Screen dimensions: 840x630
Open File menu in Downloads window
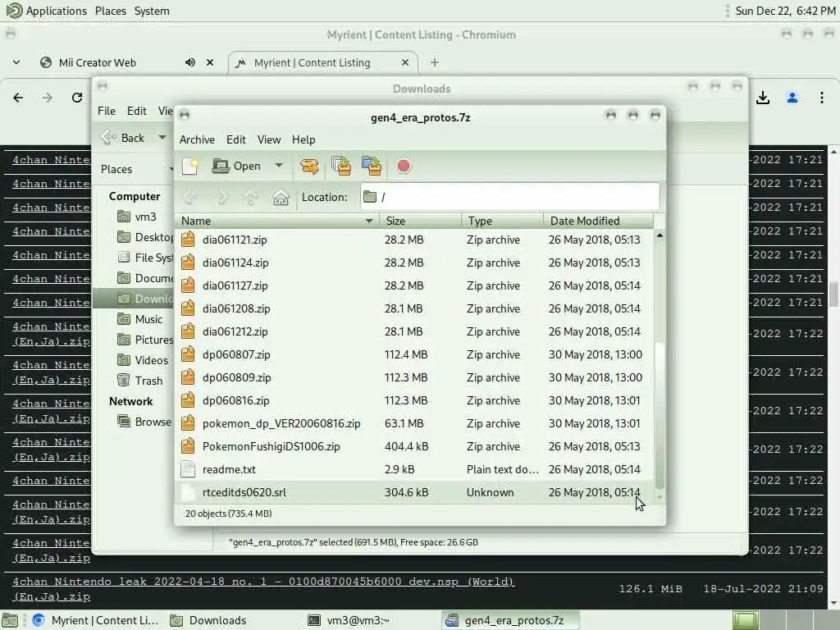pyautogui.click(x=107, y=111)
